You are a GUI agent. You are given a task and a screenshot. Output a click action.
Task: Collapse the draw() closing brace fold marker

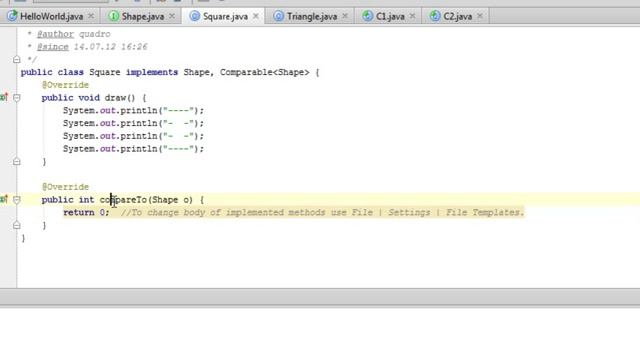[x=16, y=162]
